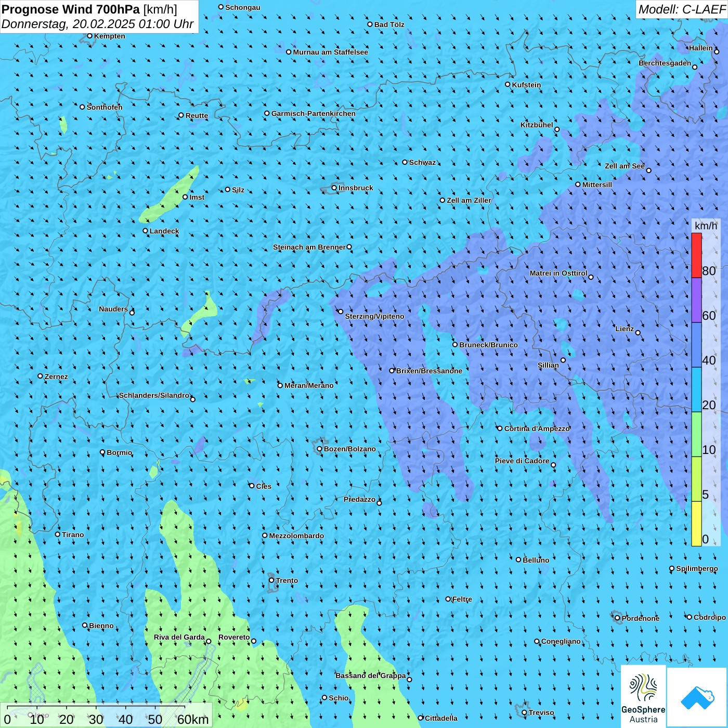Click the Kempten city marker

pos(90,36)
